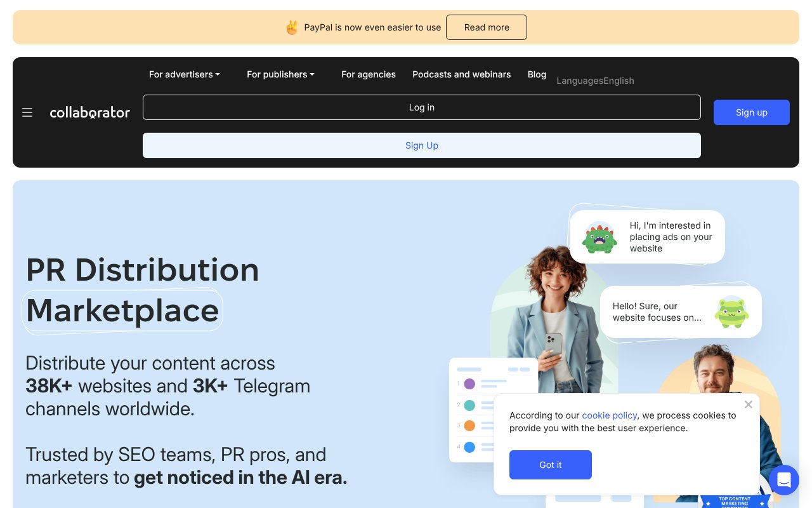Image resolution: width=812 pixels, height=508 pixels.
Task: Expand the For publishers dropdown
Action: [x=280, y=74]
